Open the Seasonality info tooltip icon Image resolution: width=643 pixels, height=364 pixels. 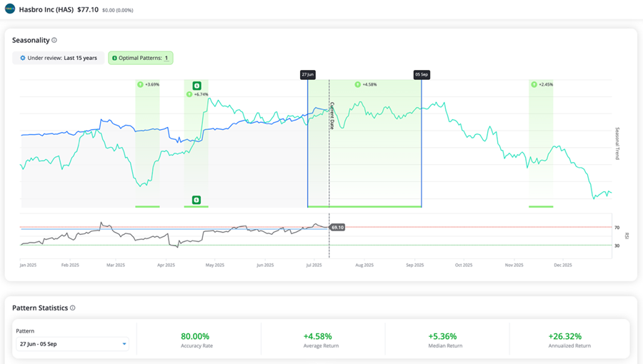54,41
